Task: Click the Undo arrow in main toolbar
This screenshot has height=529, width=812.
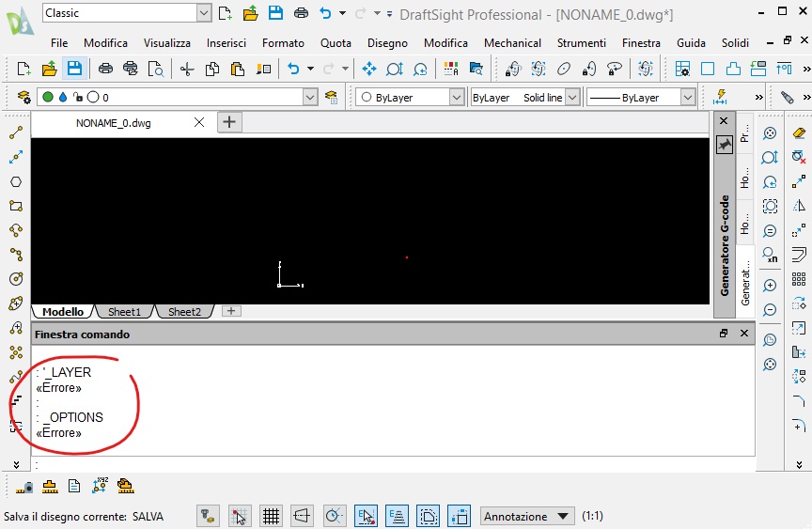Action: coord(293,69)
